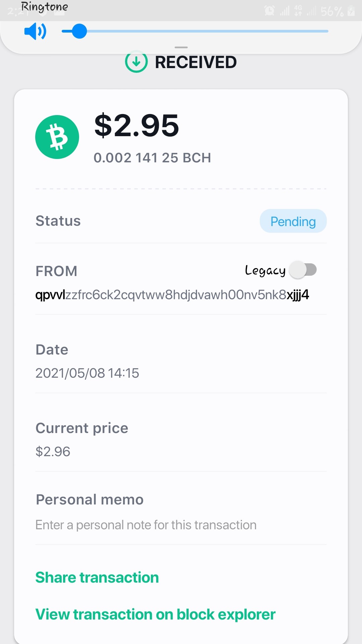
Task: Tap the transaction date 2021/05/08 14:15
Action: point(87,373)
